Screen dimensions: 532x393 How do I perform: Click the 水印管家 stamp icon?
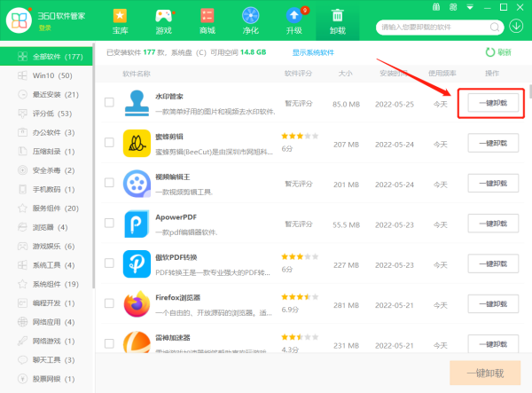point(137,103)
